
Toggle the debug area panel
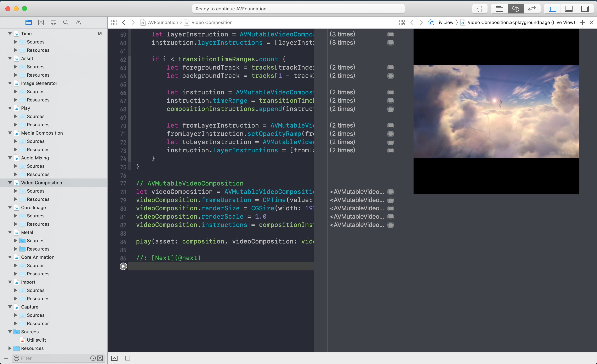(569, 9)
